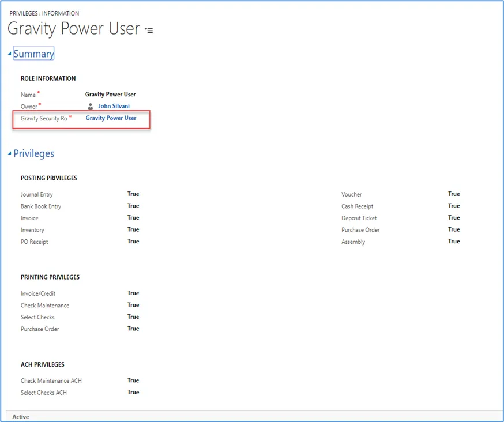The width and height of the screenshot is (504, 422).
Task: Click the True value for posting Purchase Order
Action: point(454,229)
